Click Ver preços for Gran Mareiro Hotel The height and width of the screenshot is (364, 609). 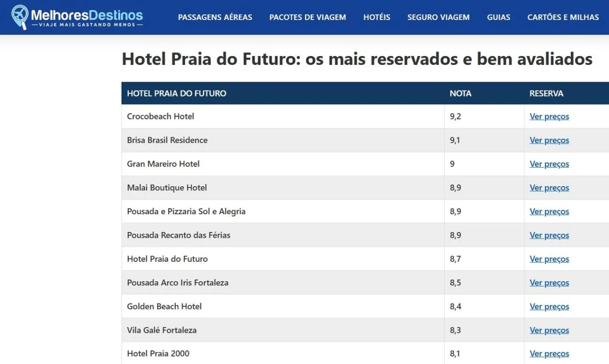(x=549, y=164)
